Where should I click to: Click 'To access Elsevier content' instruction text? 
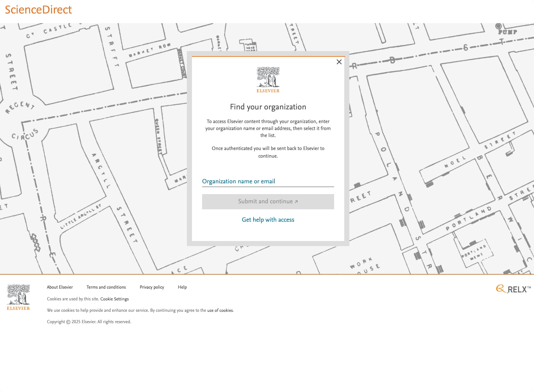(268, 128)
